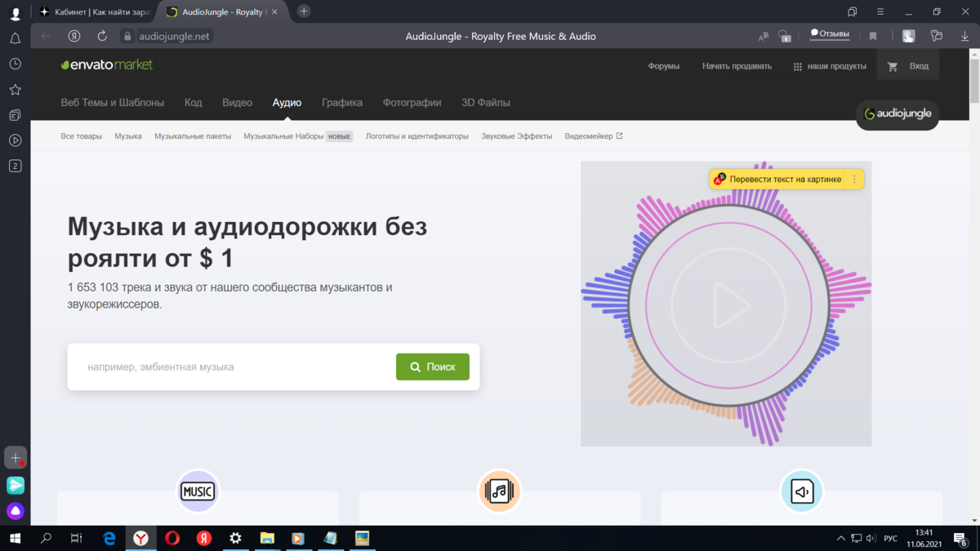980x551 pixels.
Task: Open the profile icon in browser sidebar
Action: (15, 13)
